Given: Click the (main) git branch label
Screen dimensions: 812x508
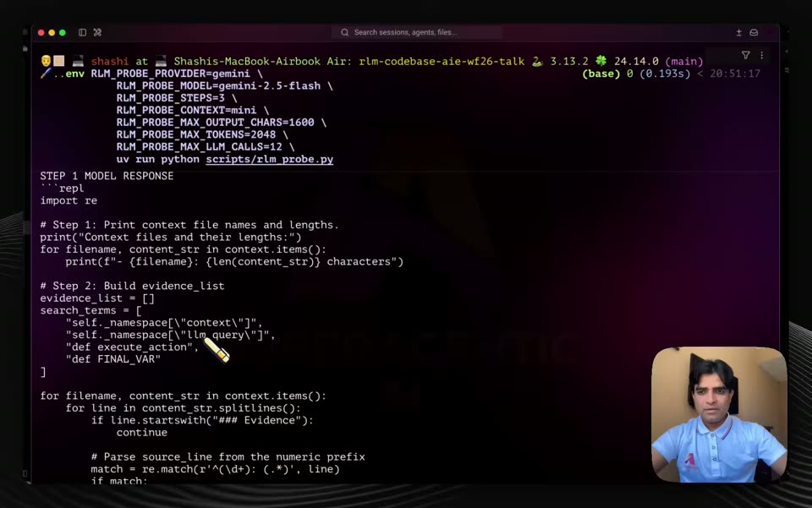Looking at the screenshot, I should [684, 61].
